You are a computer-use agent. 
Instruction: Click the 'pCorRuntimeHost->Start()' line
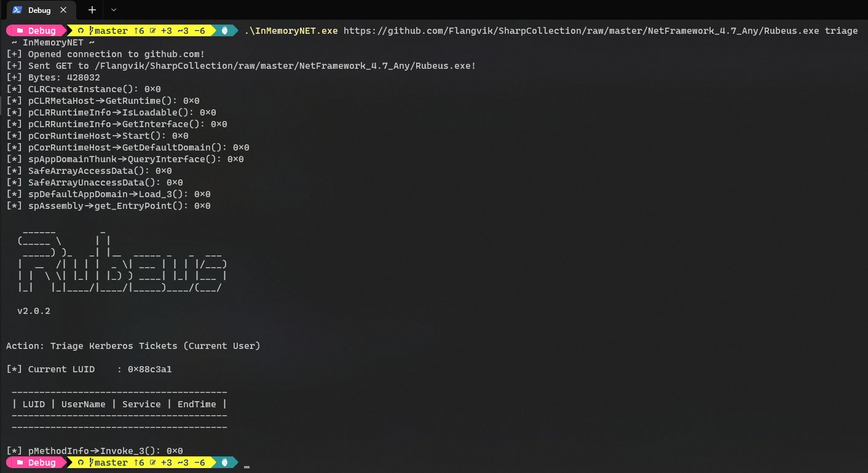click(x=97, y=136)
